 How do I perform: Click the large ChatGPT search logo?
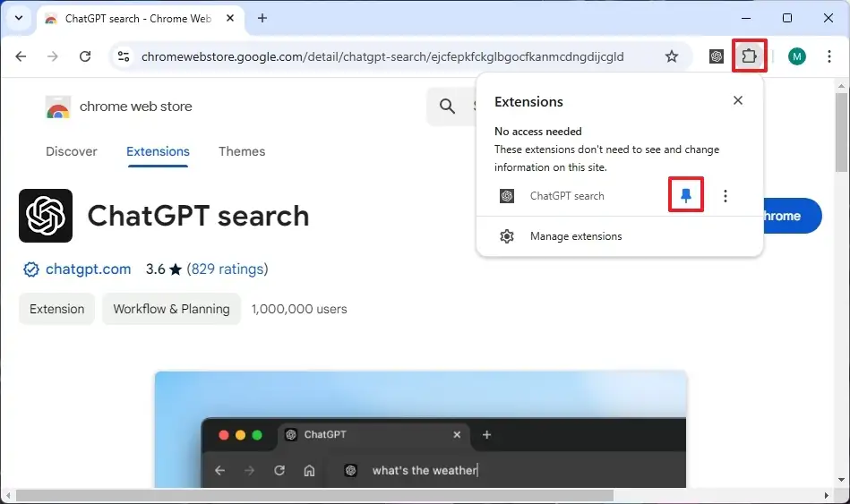[46, 216]
